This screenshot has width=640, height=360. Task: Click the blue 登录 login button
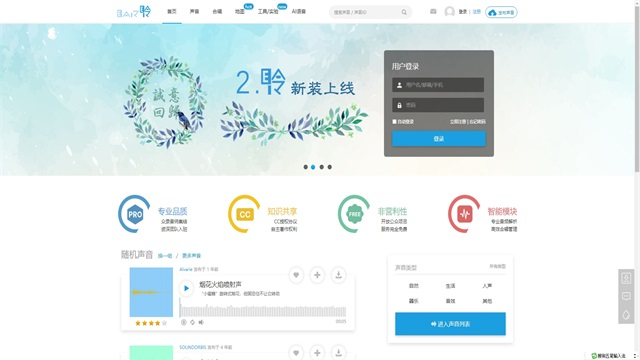click(x=439, y=139)
